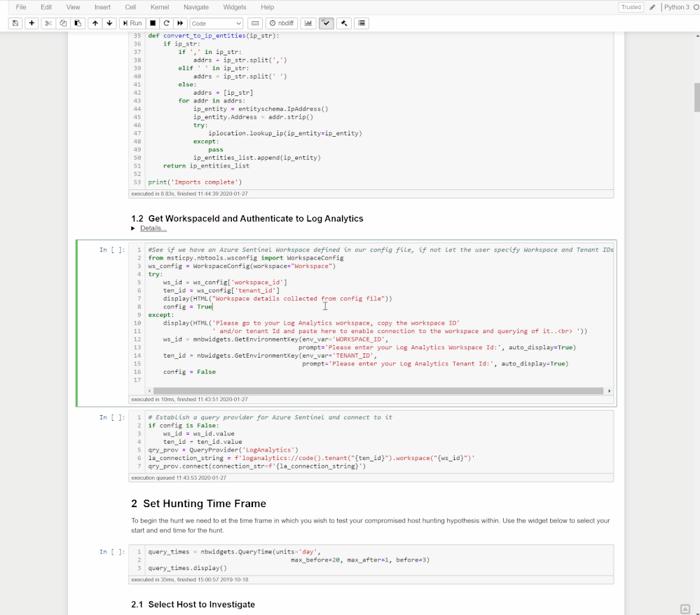Click the line qry_prov = QueryProvider('LogAnalytics')
700x615 pixels.
(x=224, y=450)
